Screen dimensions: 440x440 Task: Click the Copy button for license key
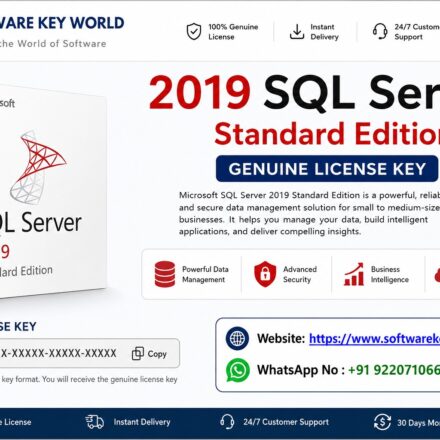149,354
